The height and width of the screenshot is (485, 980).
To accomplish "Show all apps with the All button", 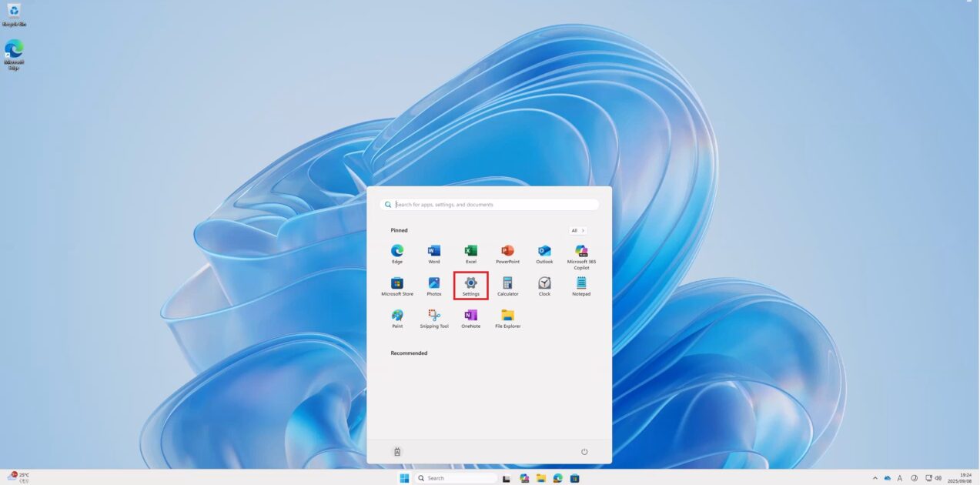I will click(x=578, y=230).
